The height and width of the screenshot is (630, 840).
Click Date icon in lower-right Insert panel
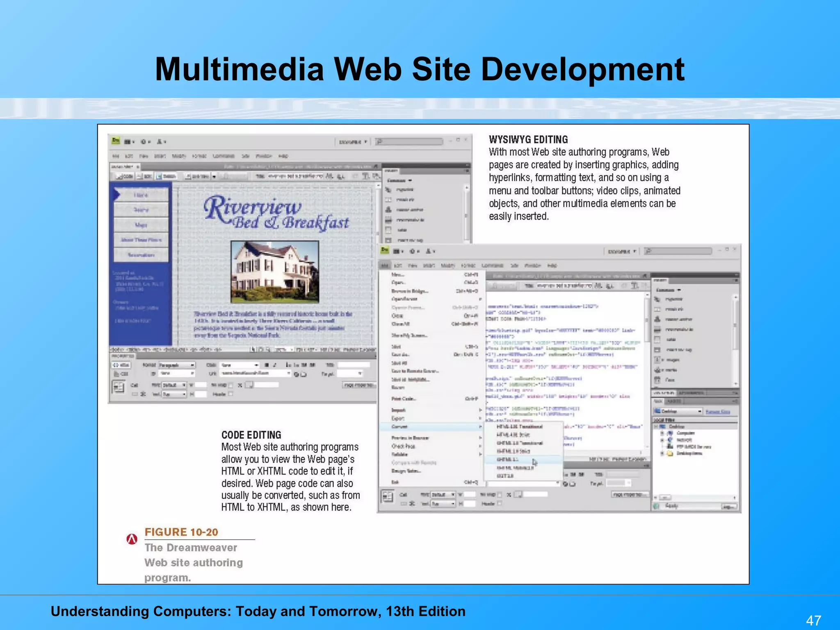coord(657,380)
